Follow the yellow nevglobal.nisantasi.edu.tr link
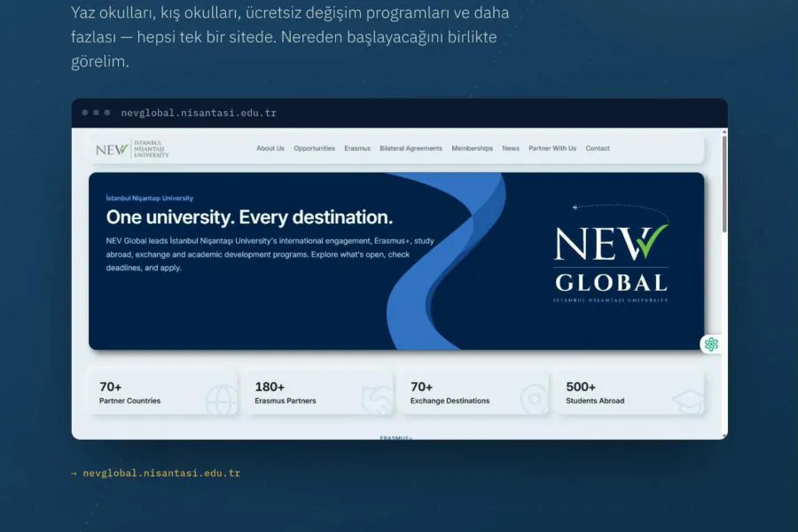798x532 pixels. (x=161, y=473)
